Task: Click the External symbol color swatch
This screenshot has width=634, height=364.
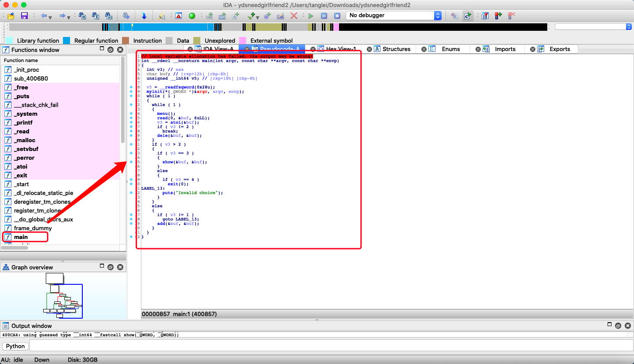Action: coord(243,40)
